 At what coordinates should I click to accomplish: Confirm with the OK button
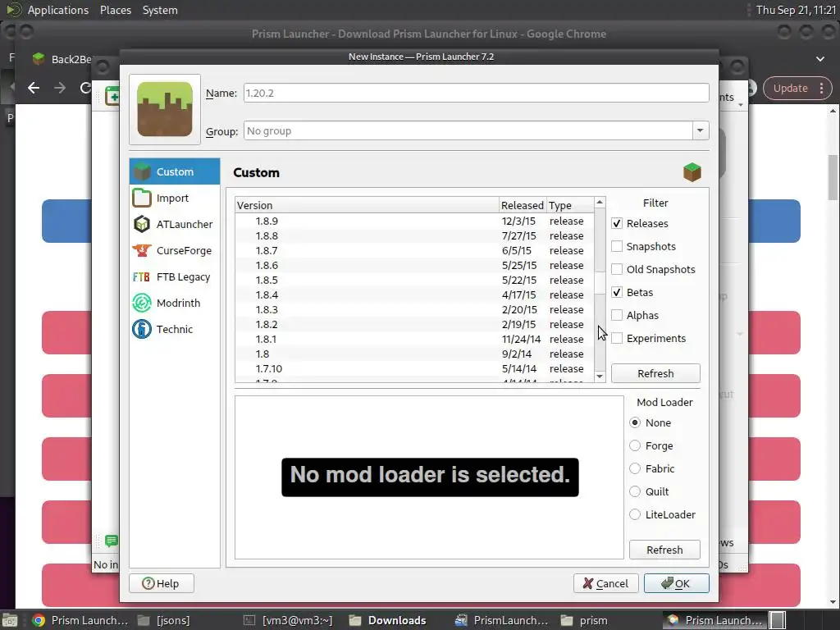click(x=677, y=583)
